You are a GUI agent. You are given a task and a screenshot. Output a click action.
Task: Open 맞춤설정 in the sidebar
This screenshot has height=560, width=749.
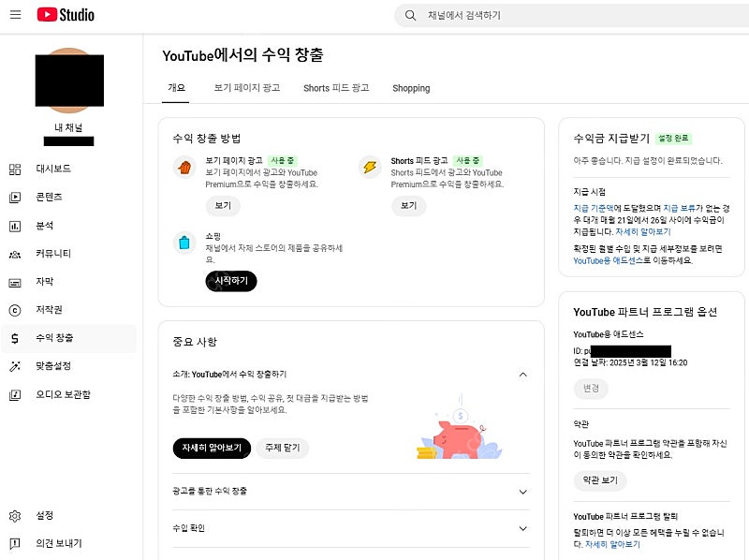tap(68, 367)
